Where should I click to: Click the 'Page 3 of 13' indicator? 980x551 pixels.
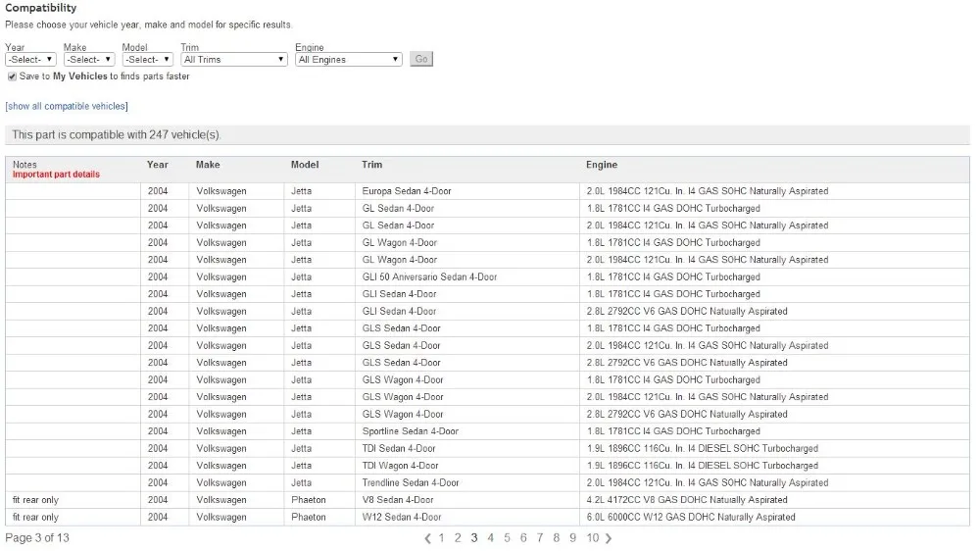[x=37, y=538]
